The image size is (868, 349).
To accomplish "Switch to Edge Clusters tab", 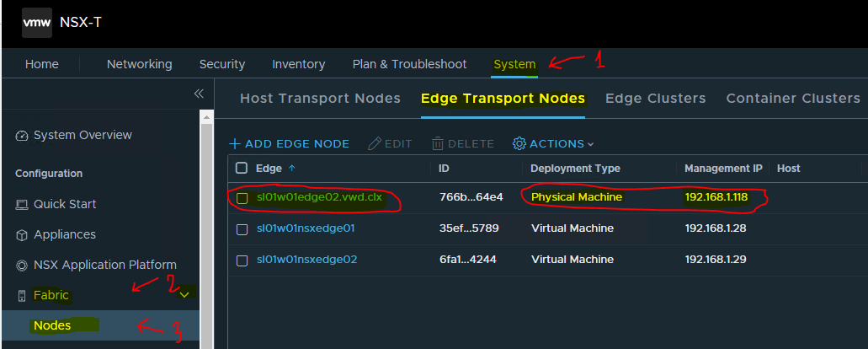I will pos(656,99).
